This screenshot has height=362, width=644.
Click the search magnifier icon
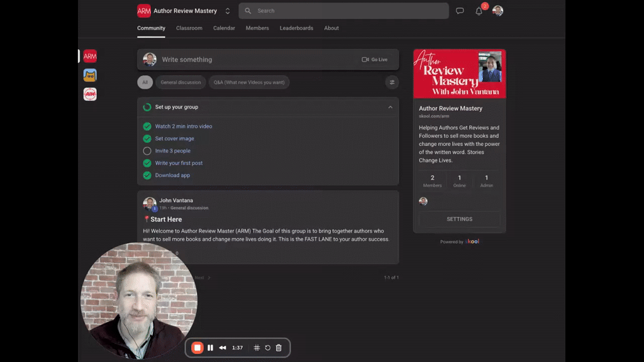click(248, 11)
